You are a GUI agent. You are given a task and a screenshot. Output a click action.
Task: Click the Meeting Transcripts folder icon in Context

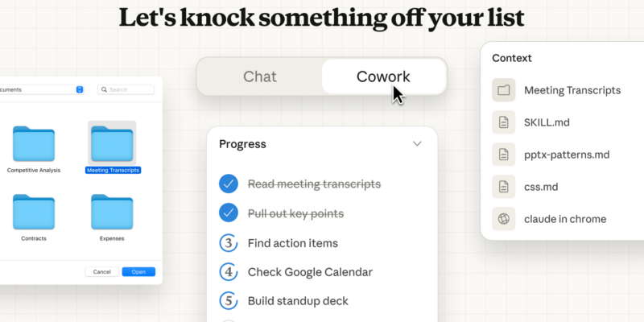tap(503, 90)
